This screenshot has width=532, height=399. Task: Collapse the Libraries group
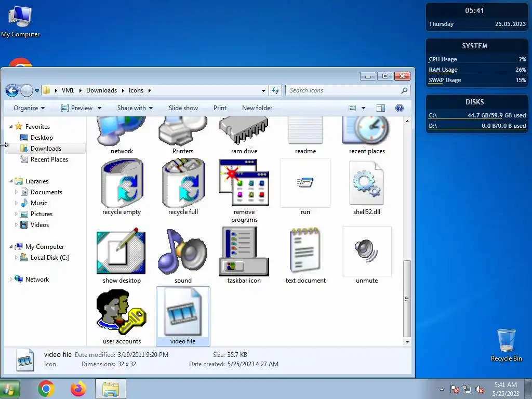(11, 181)
